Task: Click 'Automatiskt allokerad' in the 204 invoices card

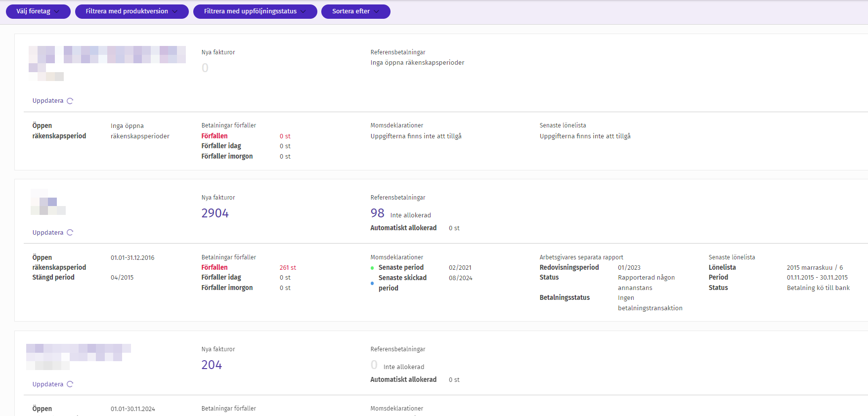Action: point(403,379)
